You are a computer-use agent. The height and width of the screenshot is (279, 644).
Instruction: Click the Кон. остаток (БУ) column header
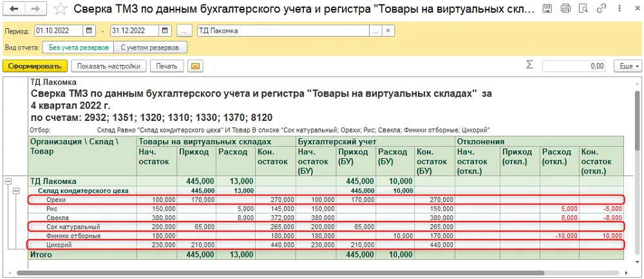(435, 161)
